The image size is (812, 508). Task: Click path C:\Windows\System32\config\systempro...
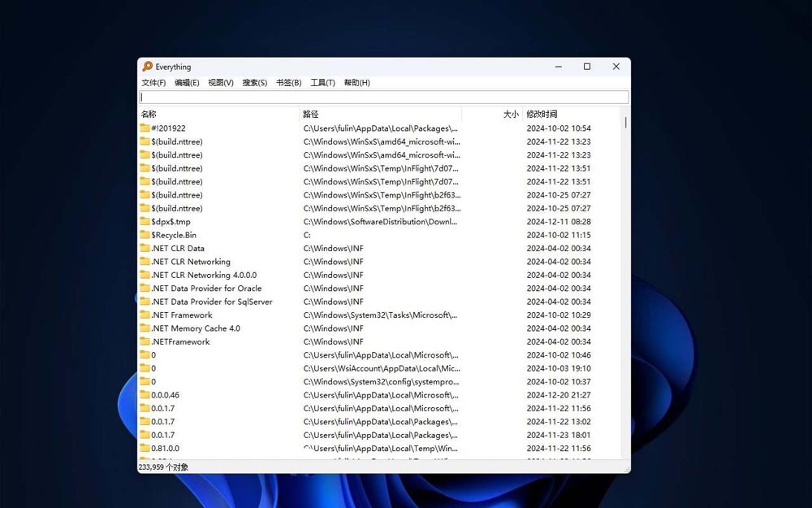point(381,381)
